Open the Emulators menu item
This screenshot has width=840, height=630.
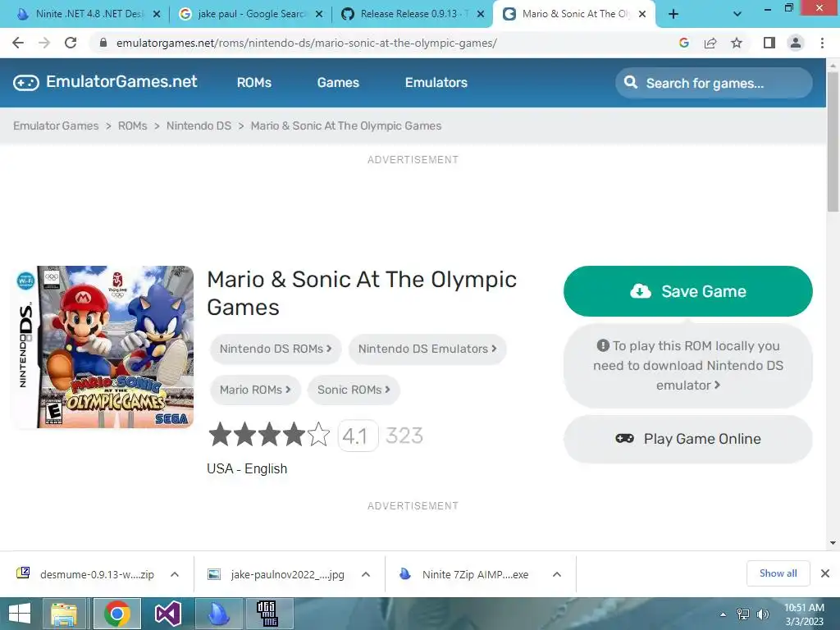click(x=436, y=83)
